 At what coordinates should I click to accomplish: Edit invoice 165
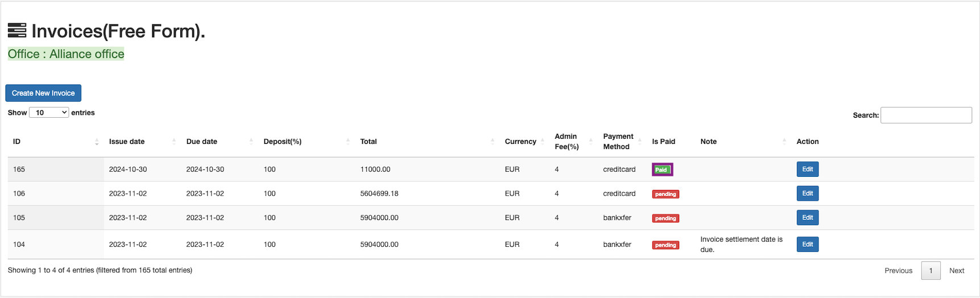807,169
